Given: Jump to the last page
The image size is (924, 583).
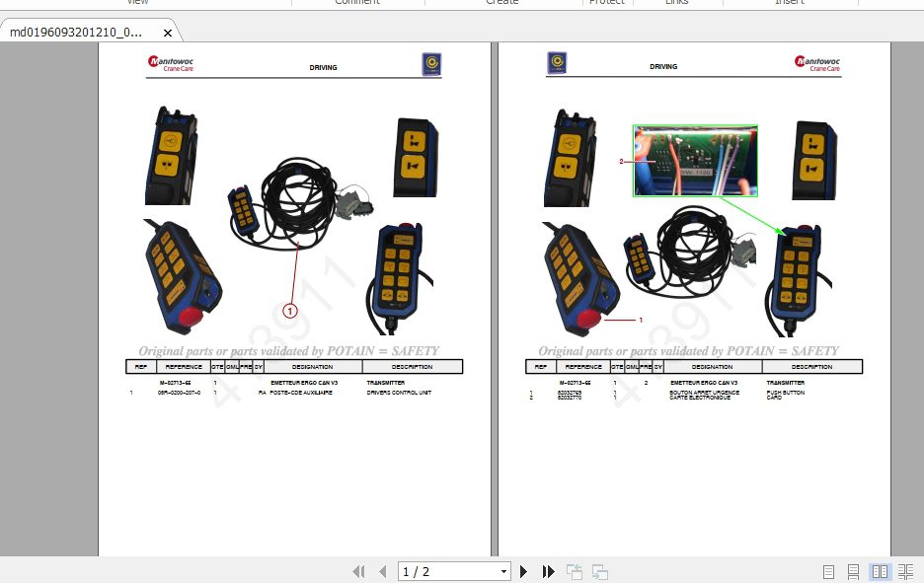Looking at the screenshot, I should pyautogui.click(x=548, y=571).
